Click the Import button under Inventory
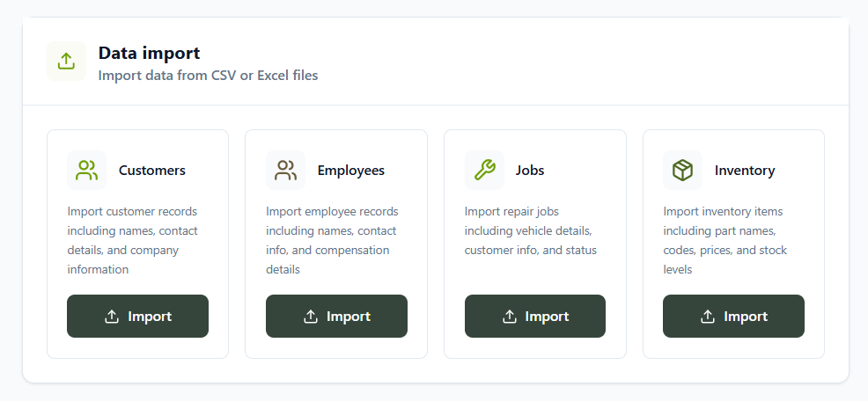Image resolution: width=868 pixels, height=401 pixels. pyautogui.click(x=733, y=317)
